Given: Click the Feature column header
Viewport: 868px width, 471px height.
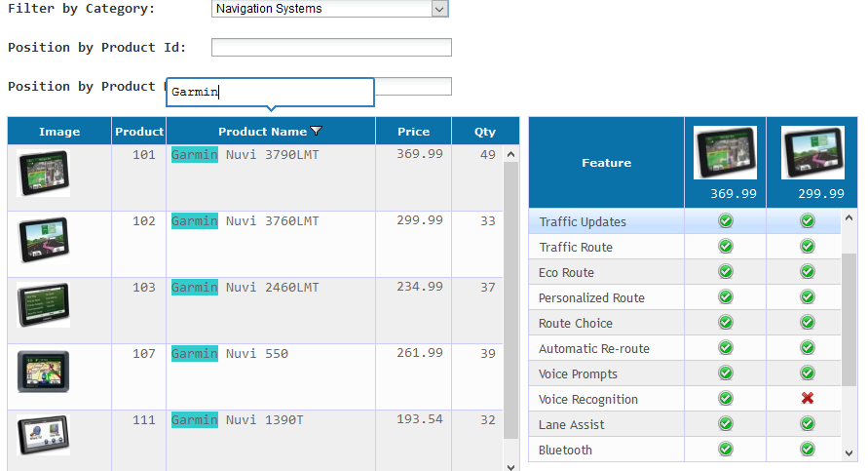Looking at the screenshot, I should click(x=607, y=163).
